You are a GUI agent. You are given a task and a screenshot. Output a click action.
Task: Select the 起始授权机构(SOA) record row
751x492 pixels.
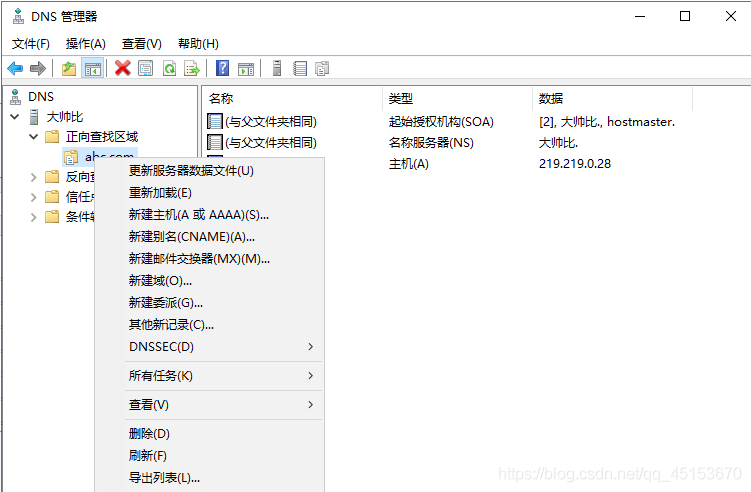441,122
